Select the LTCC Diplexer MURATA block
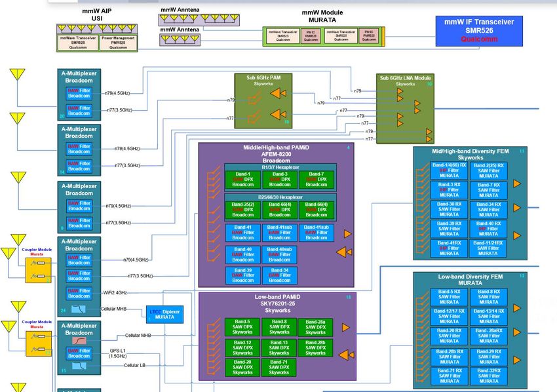The height and width of the screenshot is (392, 557). tap(165, 315)
